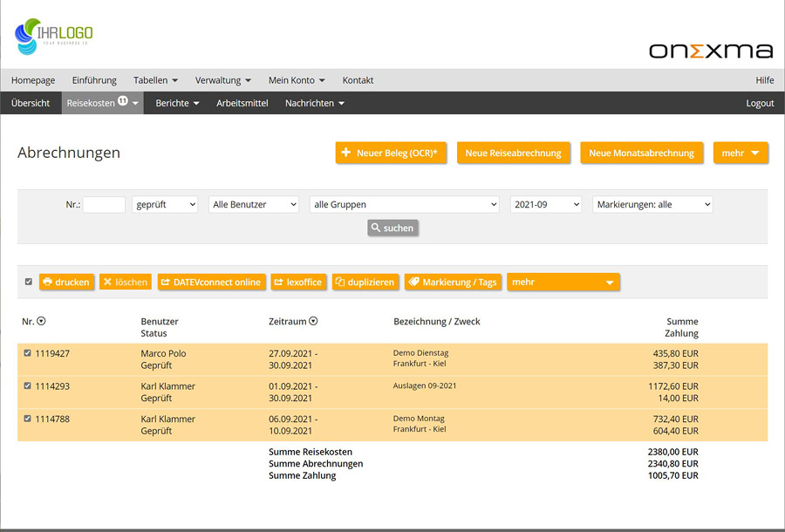The image size is (785, 532).
Task: Create a Neue Reiseabrechnung
Action: pyautogui.click(x=513, y=153)
